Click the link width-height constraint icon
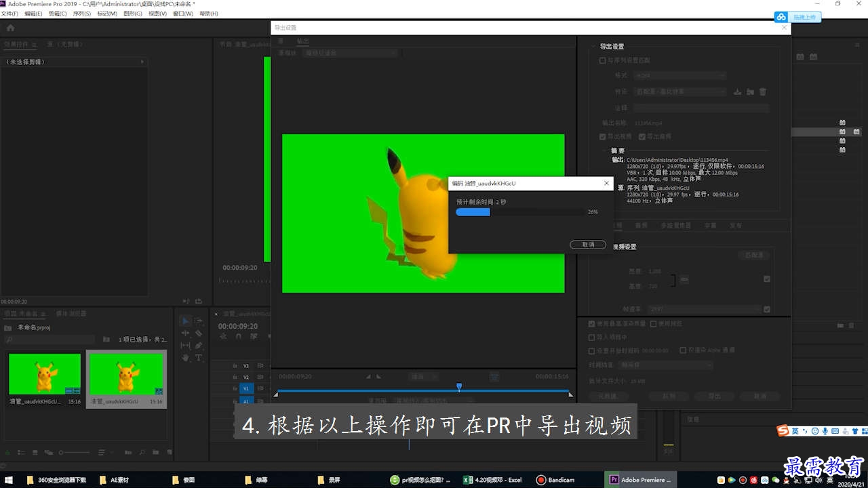Screen dimensions: 868x488 pyautogui.click(x=684, y=279)
